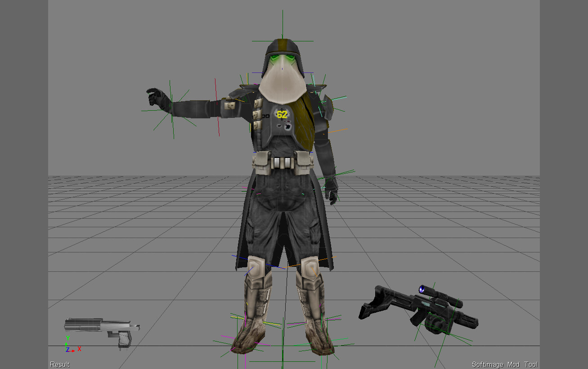Click the trooper's utility belt buckle
This screenshot has width=588, height=369.
click(282, 163)
